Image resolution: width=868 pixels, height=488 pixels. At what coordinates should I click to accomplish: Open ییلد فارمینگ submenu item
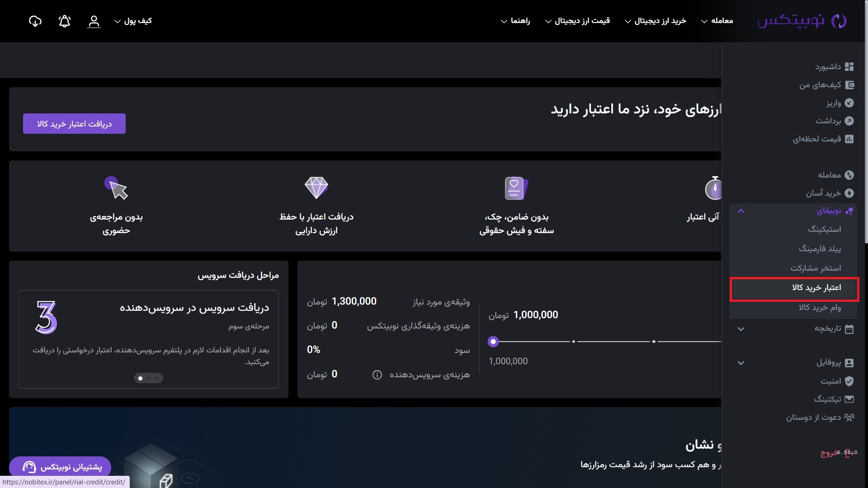point(820,249)
